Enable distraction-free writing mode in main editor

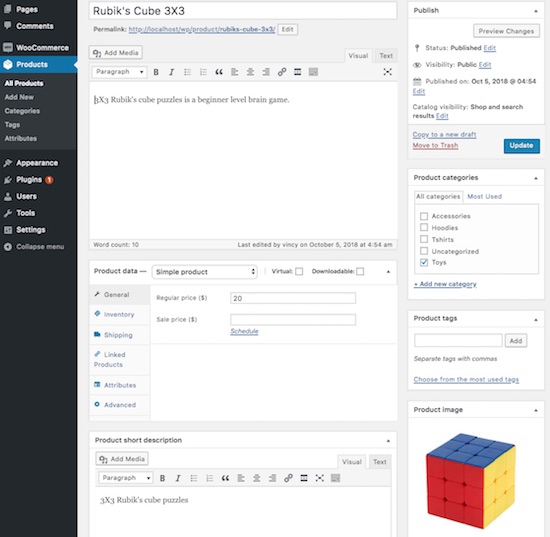pyautogui.click(x=387, y=72)
